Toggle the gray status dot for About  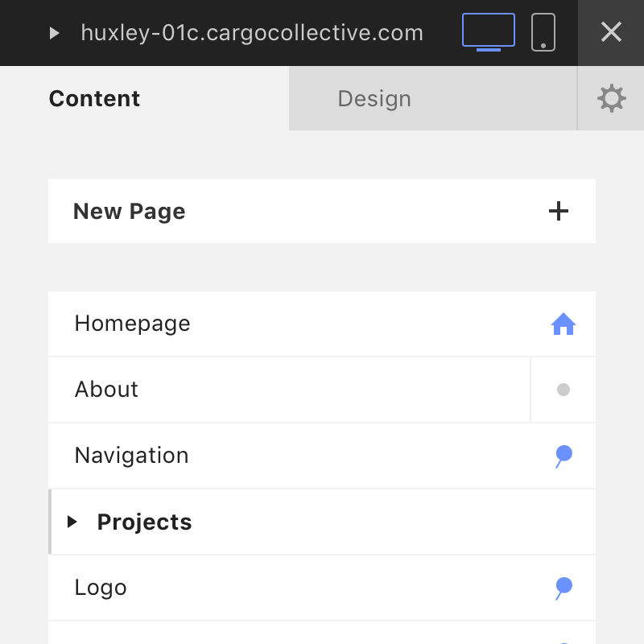[x=563, y=390]
